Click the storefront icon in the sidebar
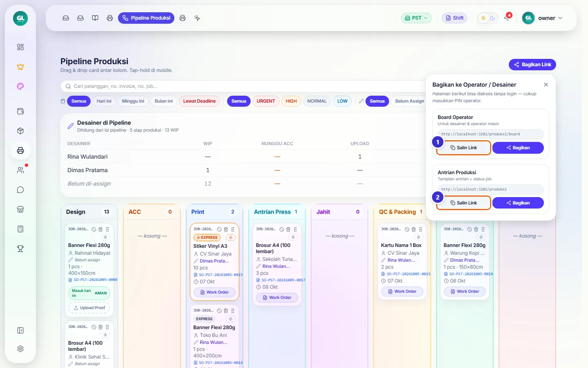 pyautogui.click(x=20, y=209)
